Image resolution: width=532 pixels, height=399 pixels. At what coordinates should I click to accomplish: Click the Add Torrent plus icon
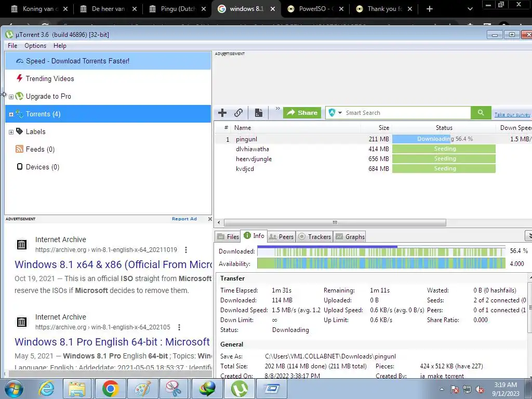tap(222, 113)
